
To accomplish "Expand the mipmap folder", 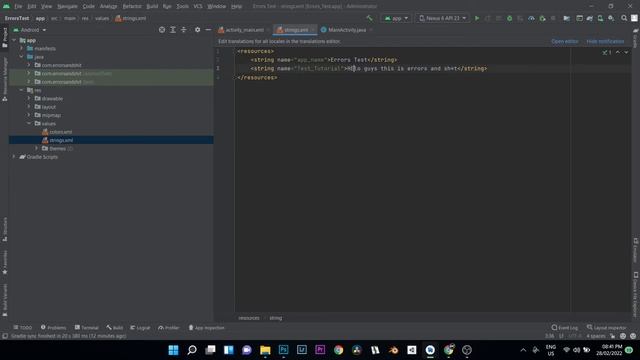I will [x=29, y=115].
